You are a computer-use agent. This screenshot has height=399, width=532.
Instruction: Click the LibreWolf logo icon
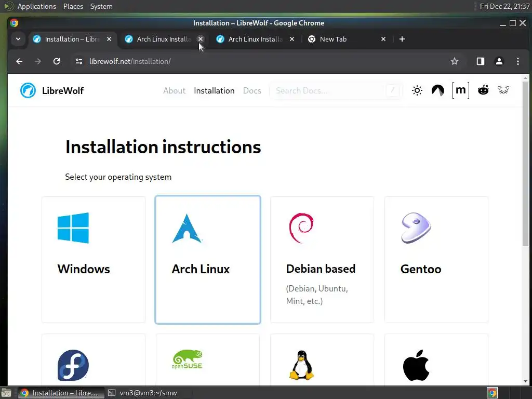tap(28, 90)
